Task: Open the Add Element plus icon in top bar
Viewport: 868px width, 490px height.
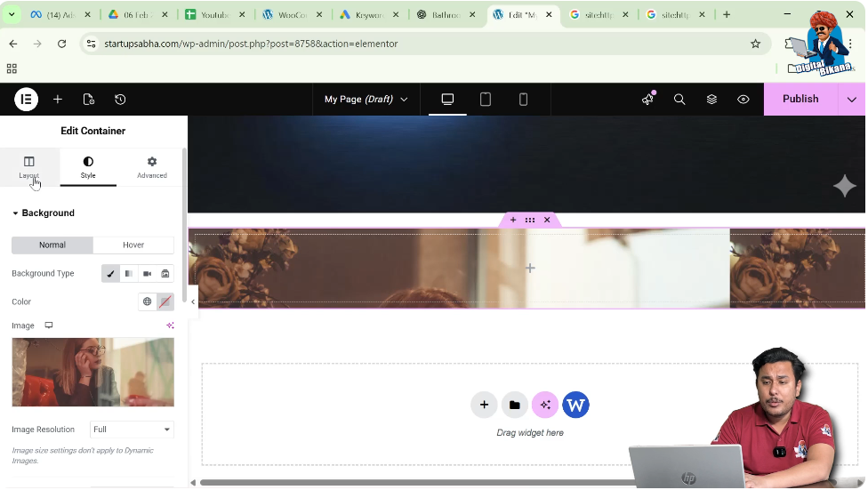Action: click(58, 100)
